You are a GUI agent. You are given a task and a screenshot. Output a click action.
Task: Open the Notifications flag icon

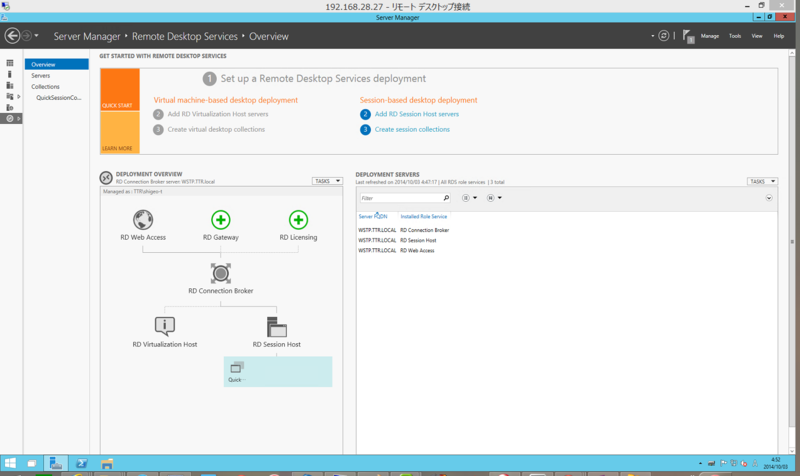[x=688, y=36]
